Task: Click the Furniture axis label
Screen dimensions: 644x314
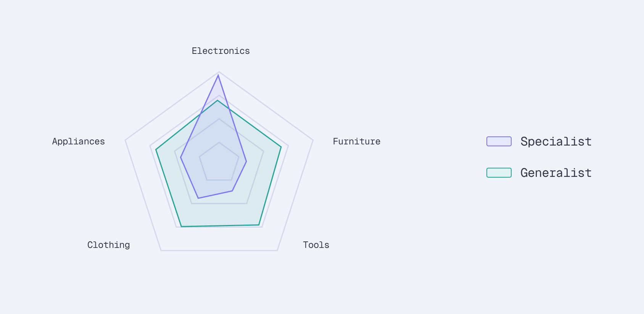Action: [x=356, y=141]
